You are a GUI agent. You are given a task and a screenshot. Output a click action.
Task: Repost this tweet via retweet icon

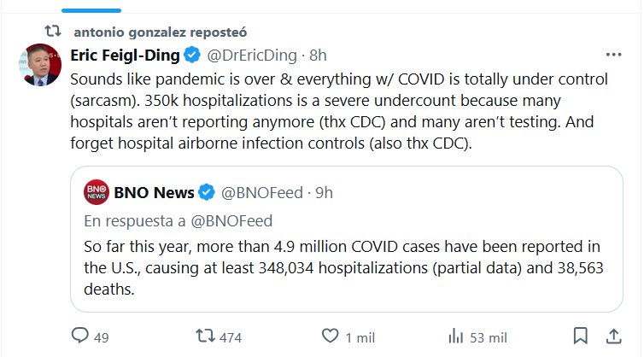(205, 337)
